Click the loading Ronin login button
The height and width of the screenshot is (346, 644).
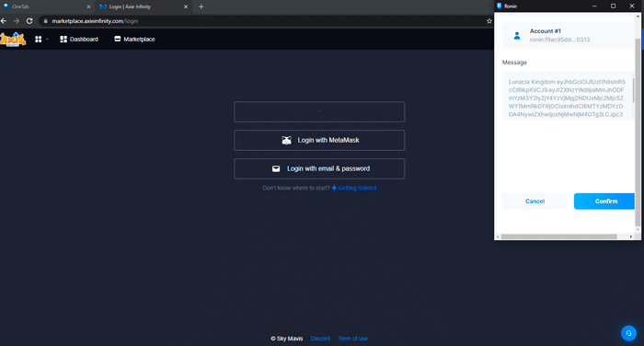click(319, 111)
